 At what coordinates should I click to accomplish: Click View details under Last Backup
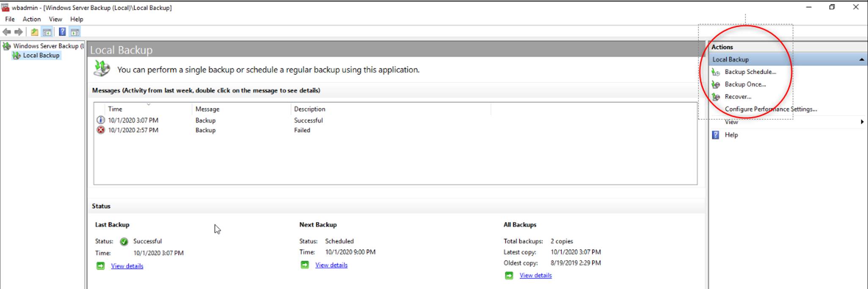coord(127,266)
